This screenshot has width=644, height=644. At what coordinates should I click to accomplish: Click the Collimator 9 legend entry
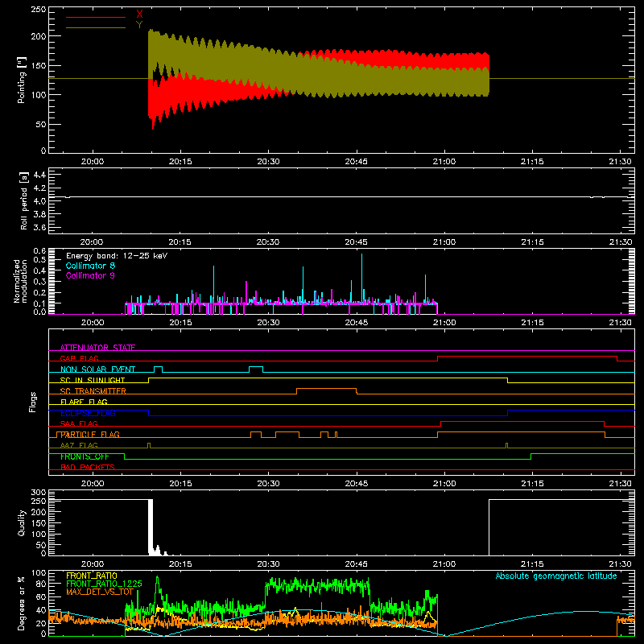tap(90, 275)
